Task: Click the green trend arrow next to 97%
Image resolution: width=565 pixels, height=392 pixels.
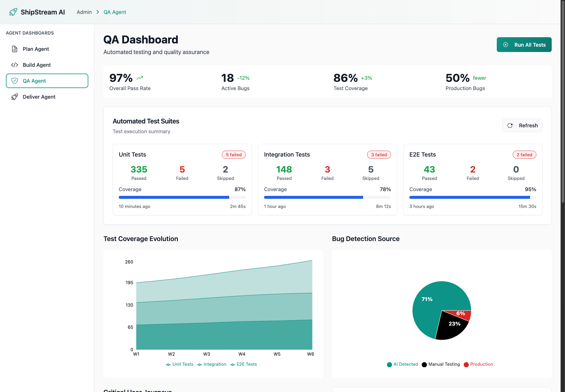Action: point(139,77)
